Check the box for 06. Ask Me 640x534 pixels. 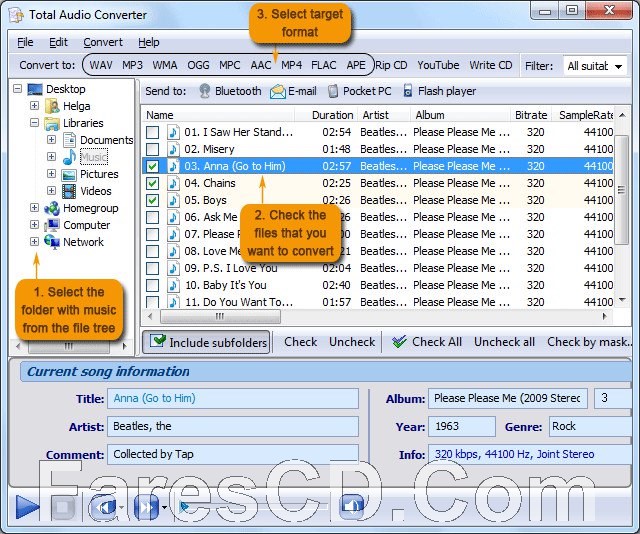(153, 217)
